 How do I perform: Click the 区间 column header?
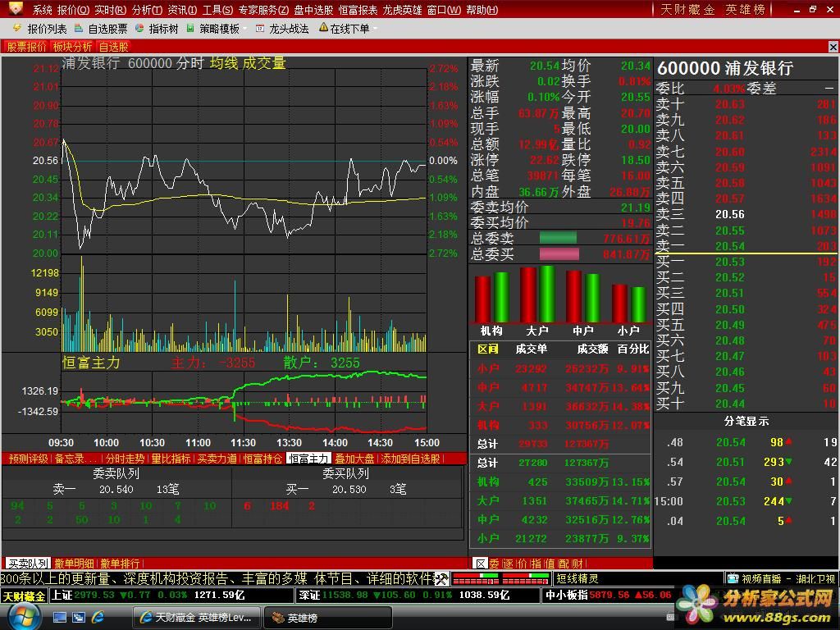pyautogui.click(x=487, y=349)
